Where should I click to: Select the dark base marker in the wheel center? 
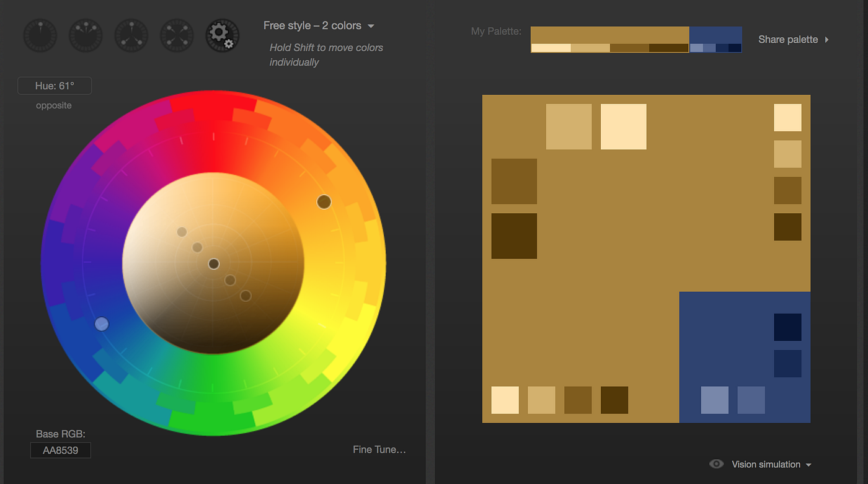point(213,263)
